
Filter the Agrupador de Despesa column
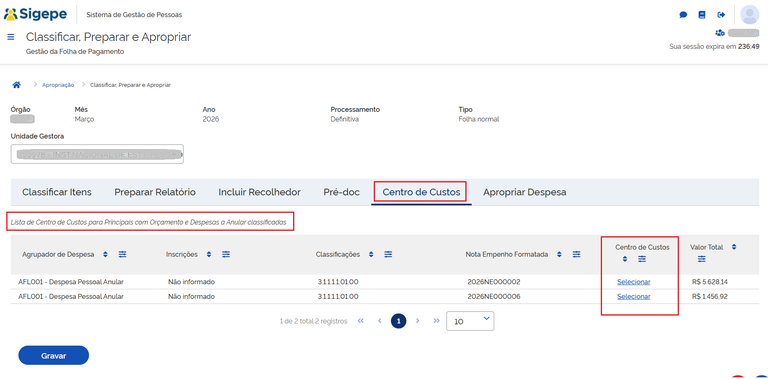122,255
